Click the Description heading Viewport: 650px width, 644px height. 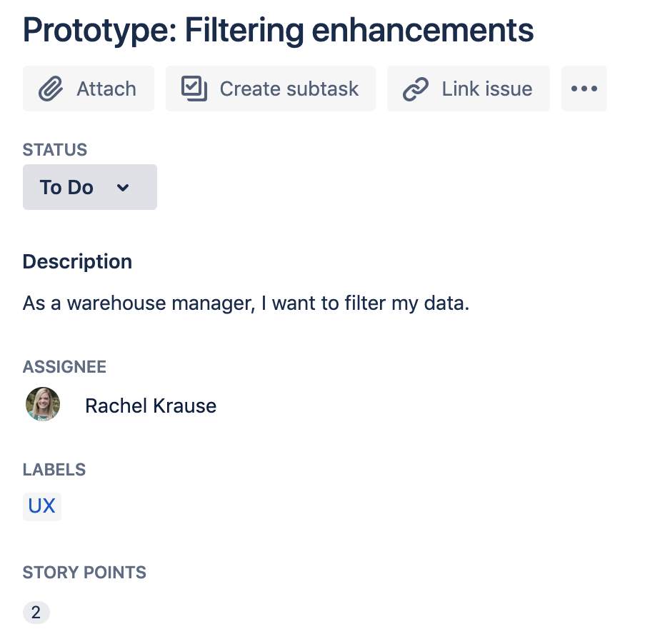click(x=77, y=261)
